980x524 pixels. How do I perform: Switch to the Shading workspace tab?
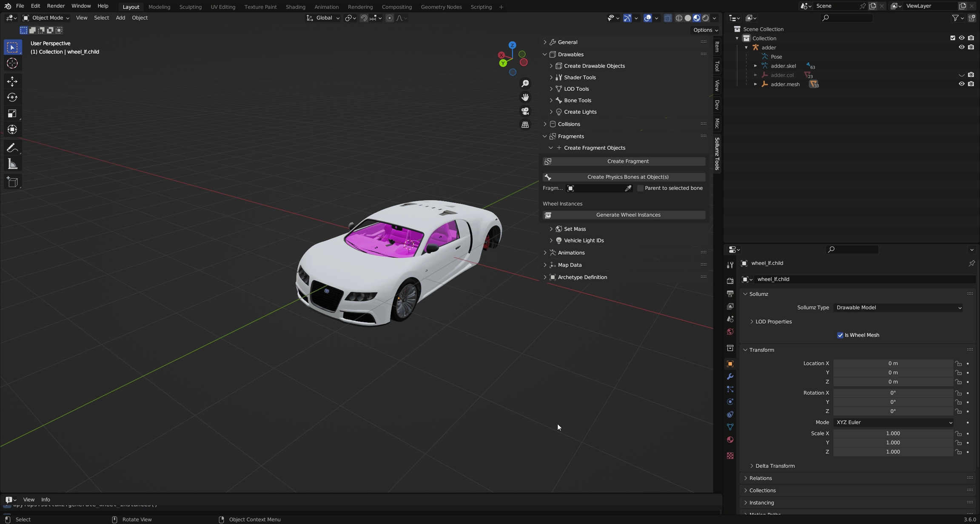[295, 7]
